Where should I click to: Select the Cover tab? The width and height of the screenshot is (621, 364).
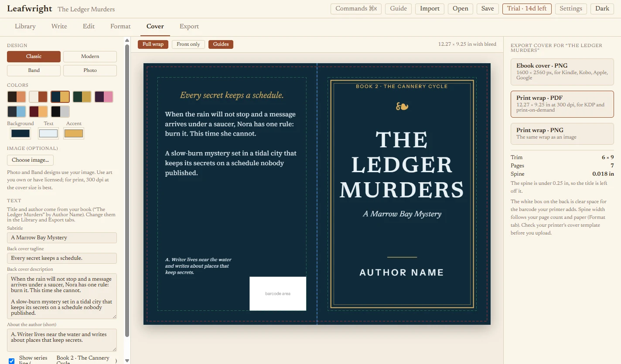(155, 27)
